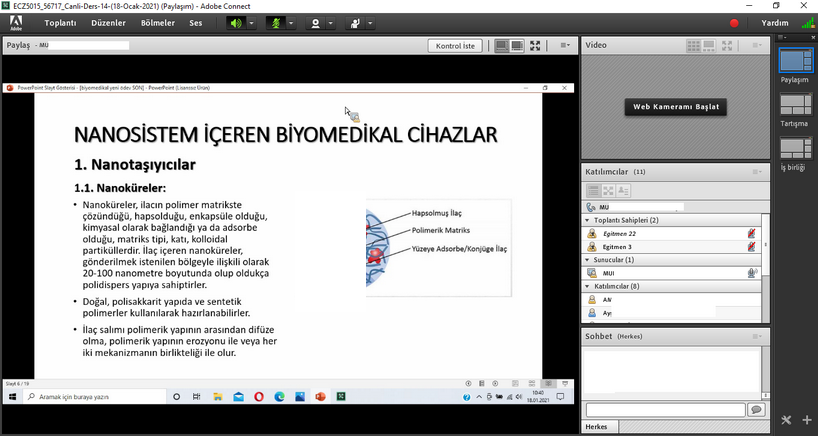Click the chat message input field

pos(665,410)
